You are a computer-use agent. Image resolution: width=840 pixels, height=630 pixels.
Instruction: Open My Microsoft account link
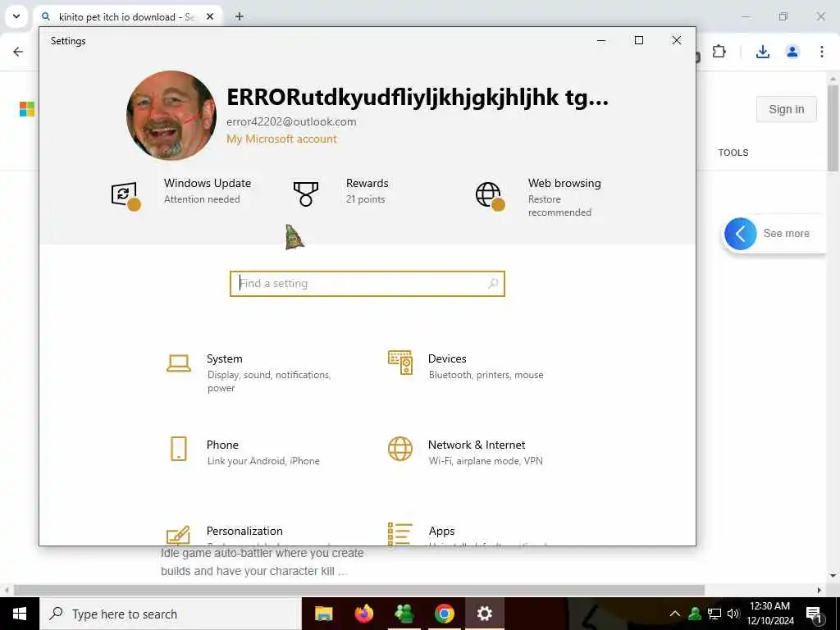coord(281,139)
